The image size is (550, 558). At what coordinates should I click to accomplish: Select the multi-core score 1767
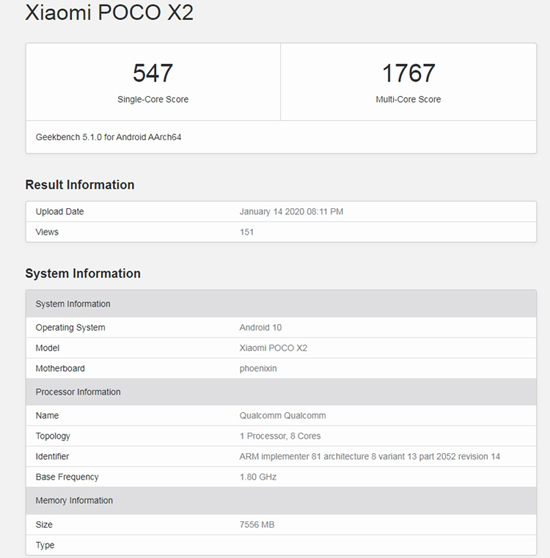pos(408,73)
